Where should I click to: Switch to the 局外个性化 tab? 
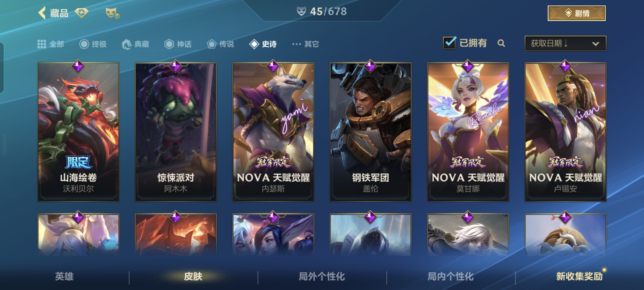click(322, 277)
